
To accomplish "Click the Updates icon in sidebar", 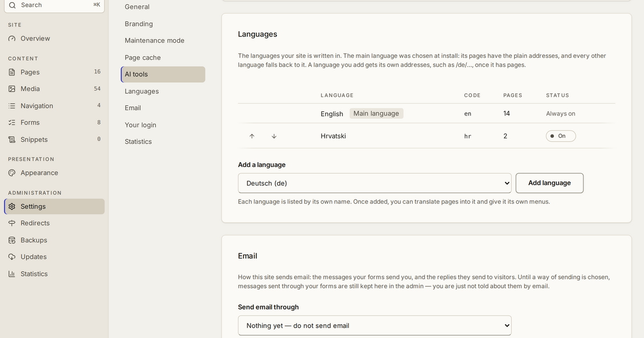I will tap(12, 257).
